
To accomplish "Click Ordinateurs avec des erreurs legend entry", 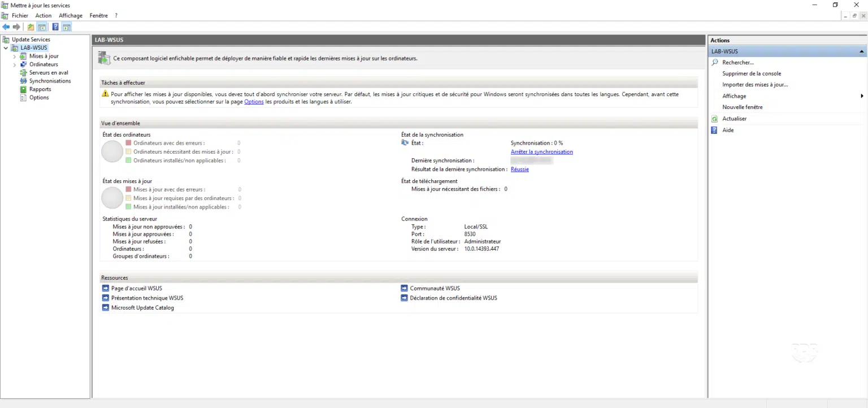I will click(x=169, y=144).
